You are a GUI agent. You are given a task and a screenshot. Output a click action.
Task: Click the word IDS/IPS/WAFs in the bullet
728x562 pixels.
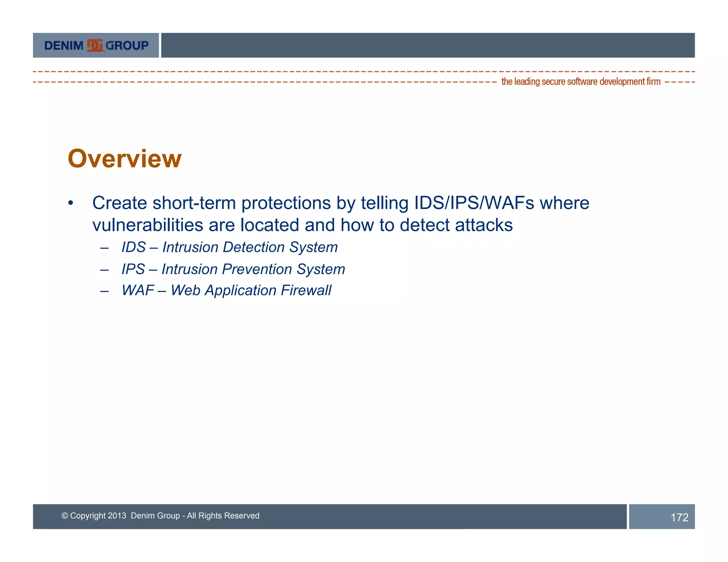pos(474,203)
